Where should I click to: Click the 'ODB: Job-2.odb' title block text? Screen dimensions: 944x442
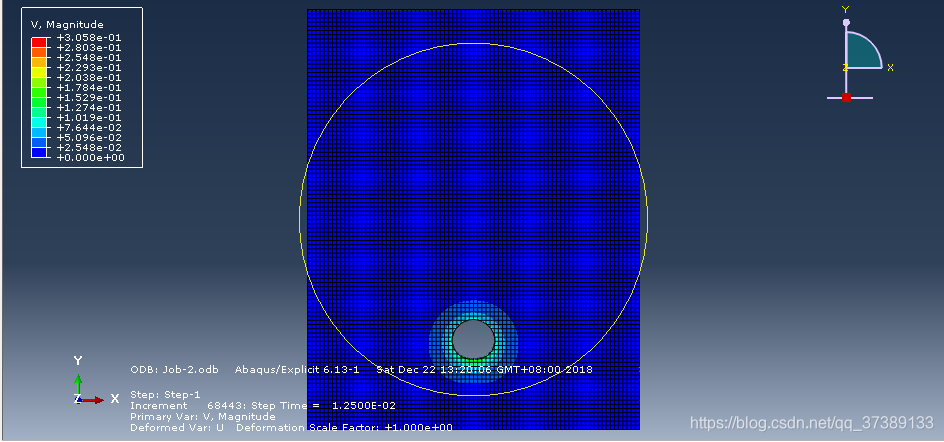175,369
